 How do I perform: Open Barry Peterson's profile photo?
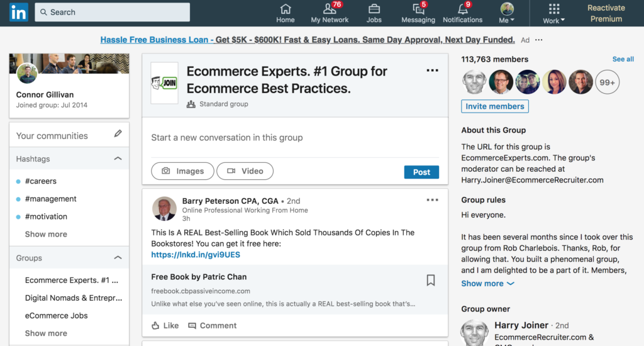point(164,209)
